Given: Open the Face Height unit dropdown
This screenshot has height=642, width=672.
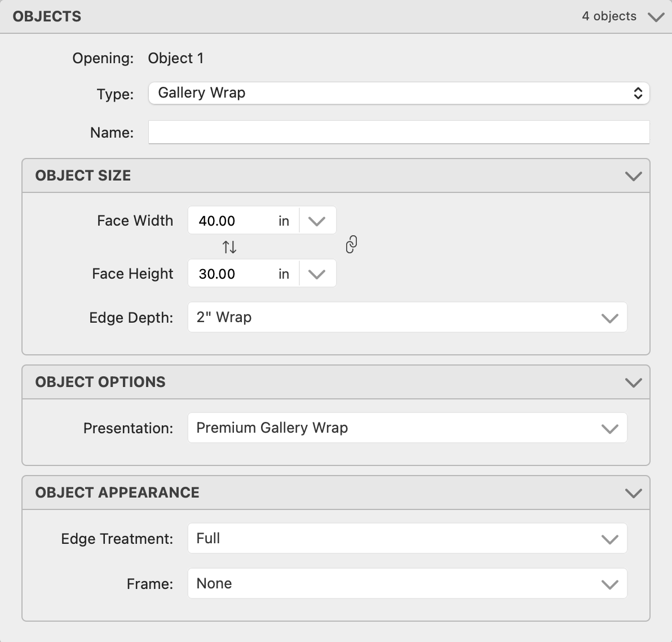Looking at the screenshot, I should coord(317,274).
